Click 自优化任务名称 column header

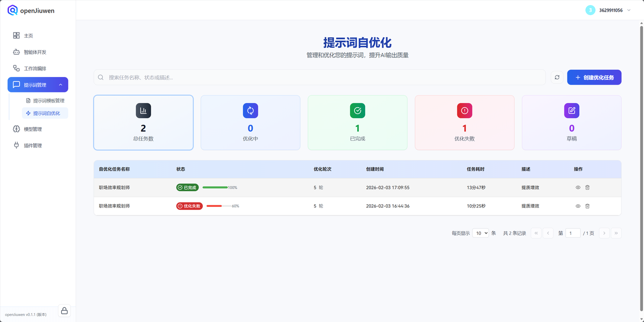114,169
